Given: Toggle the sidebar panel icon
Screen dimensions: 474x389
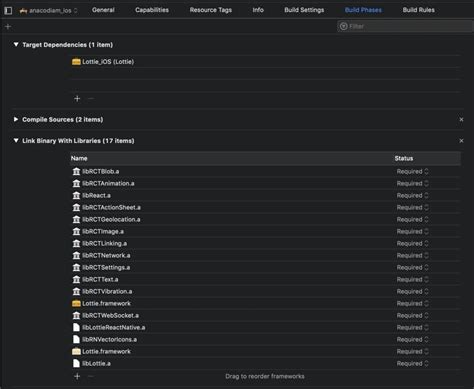Looking at the screenshot, I should click(x=8, y=10).
